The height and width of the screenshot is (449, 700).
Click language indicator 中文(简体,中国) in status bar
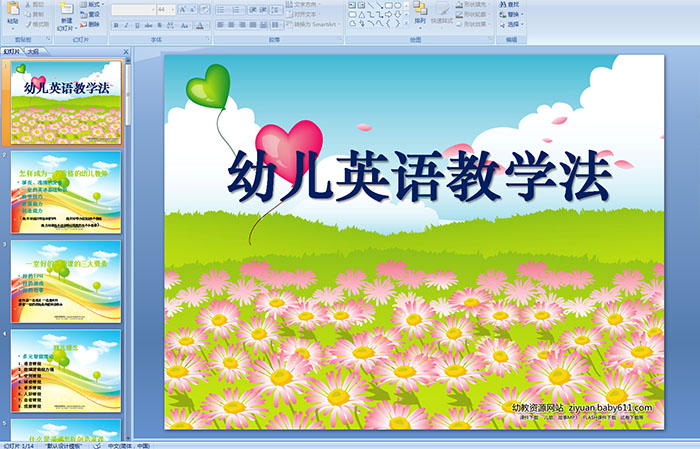point(129,446)
